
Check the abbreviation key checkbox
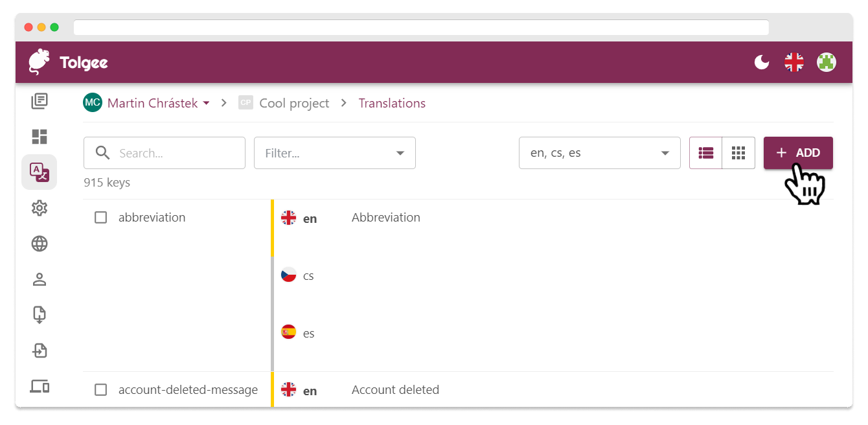[x=101, y=218]
